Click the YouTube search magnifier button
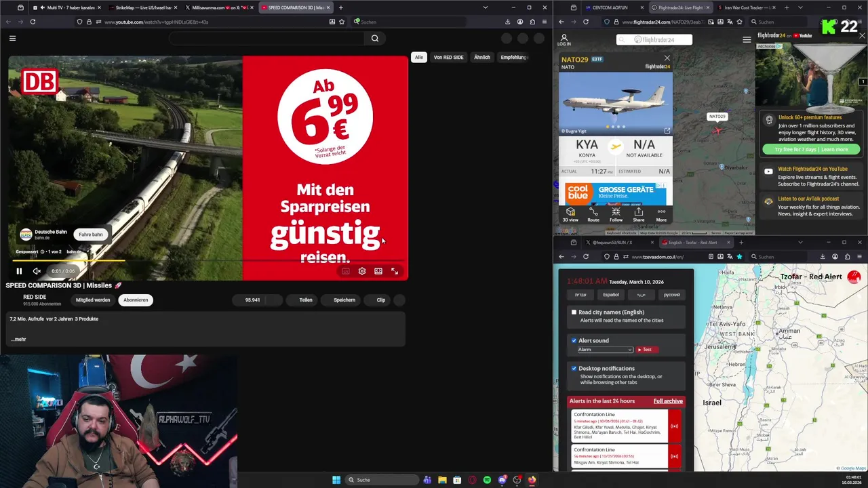Viewport: 868px width, 488px height. click(x=375, y=39)
